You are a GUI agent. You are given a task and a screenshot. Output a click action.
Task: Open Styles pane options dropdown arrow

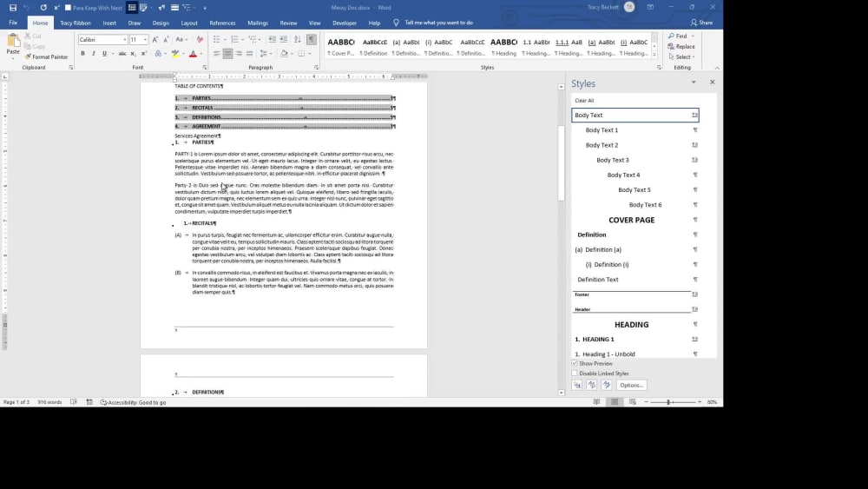click(x=693, y=82)
